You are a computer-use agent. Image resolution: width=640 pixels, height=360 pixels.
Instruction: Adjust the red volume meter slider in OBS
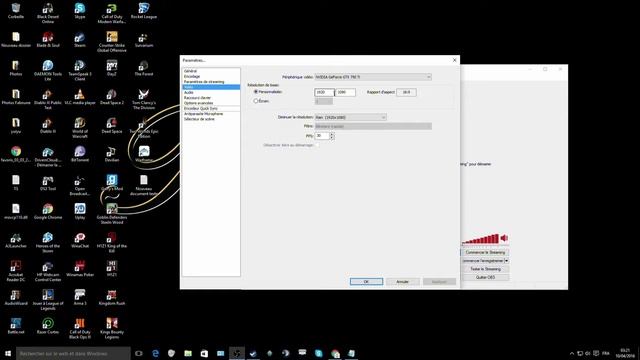(x=480, y=239)
